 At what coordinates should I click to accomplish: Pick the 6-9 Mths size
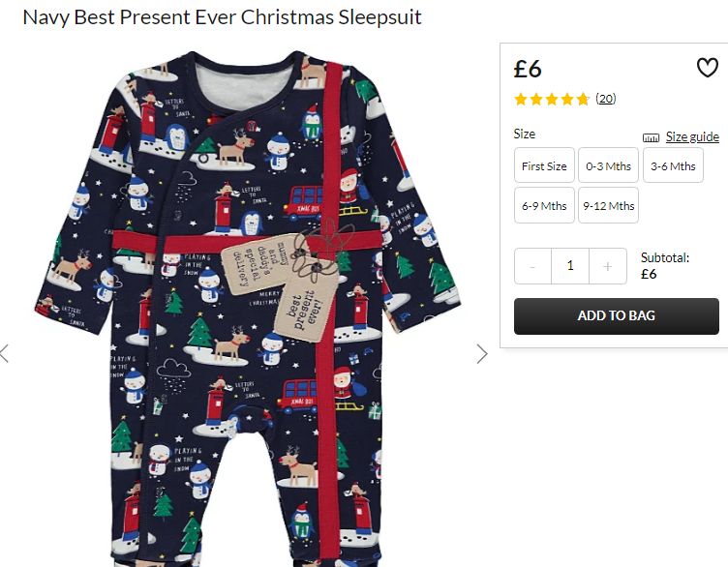point(544,205)
